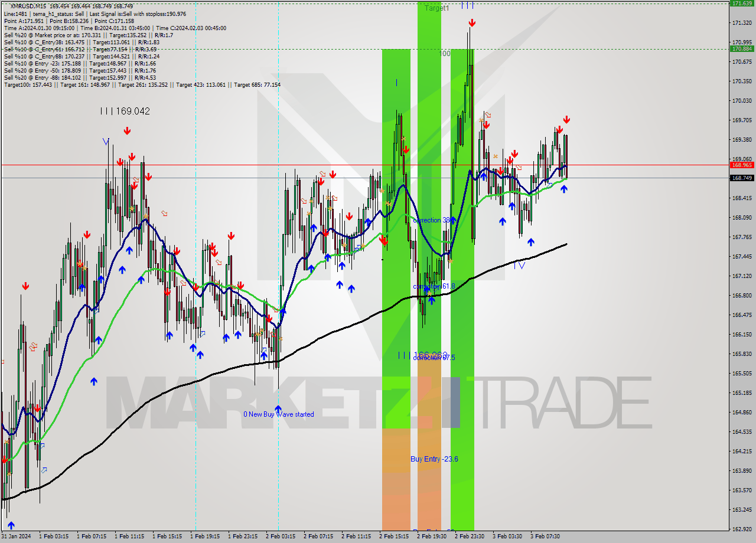
Task: Click the 171.320 price axis label
Action: [742, 23]
